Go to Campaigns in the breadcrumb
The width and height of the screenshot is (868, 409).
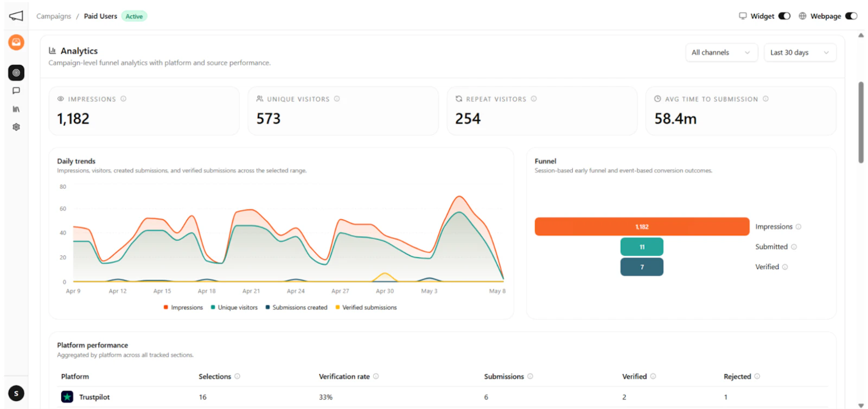(x=54, y=16)
